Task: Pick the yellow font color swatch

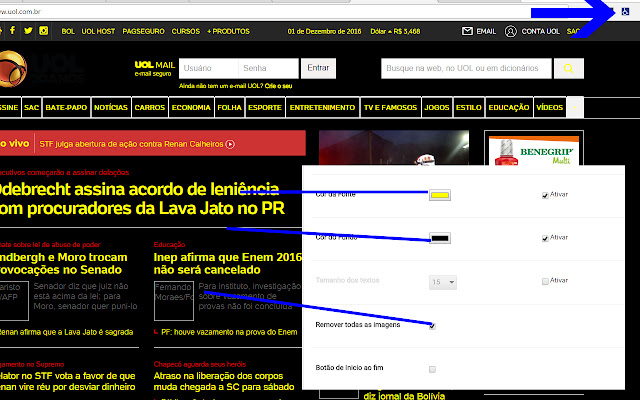Action: click(x=440, y=195)
